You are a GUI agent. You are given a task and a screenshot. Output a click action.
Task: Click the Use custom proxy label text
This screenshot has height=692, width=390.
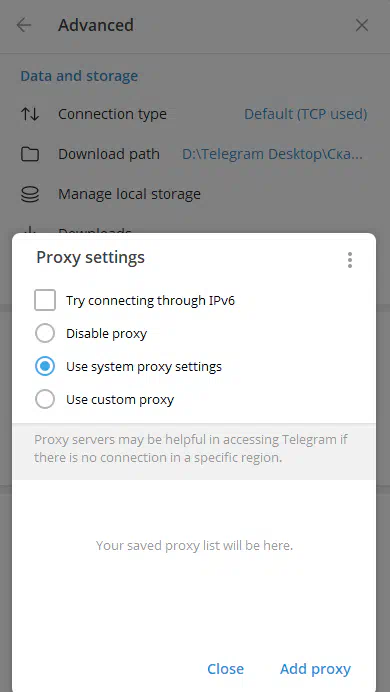click(x=120, y=400)
